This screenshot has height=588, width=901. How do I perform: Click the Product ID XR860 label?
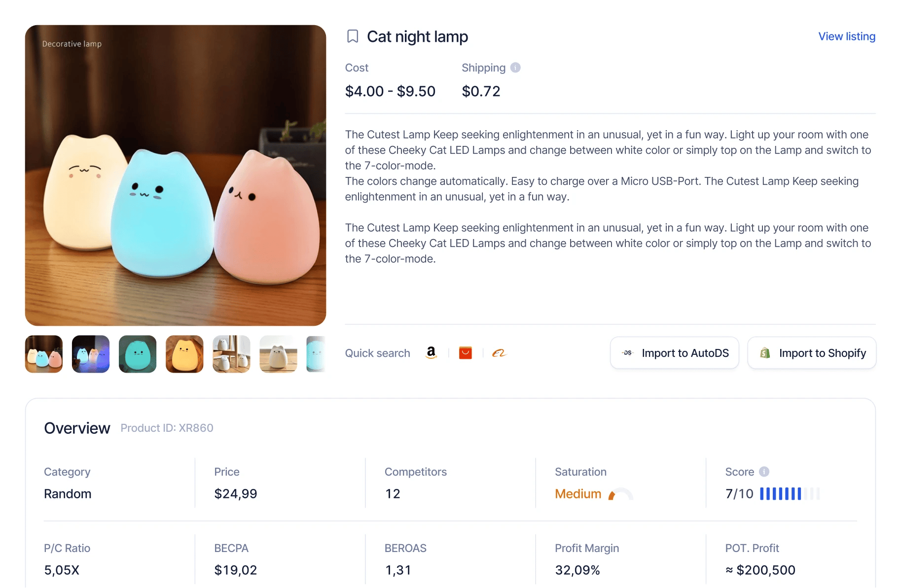(167, 428)
